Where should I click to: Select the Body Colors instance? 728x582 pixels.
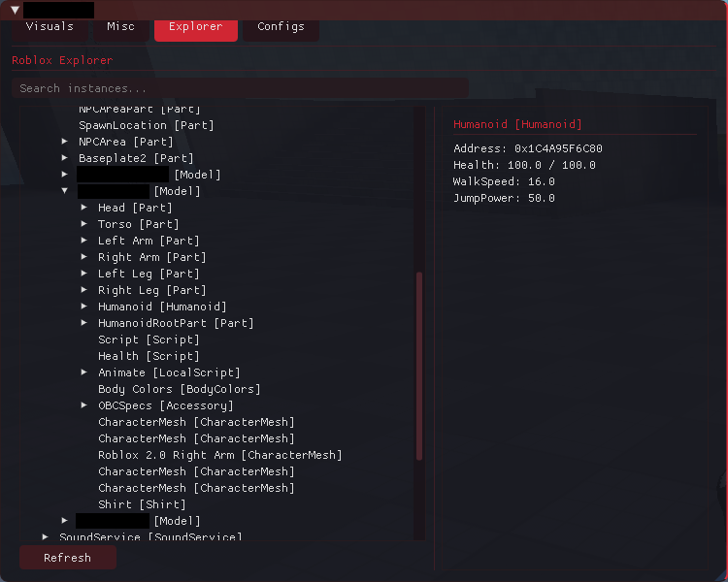point(179,389)
